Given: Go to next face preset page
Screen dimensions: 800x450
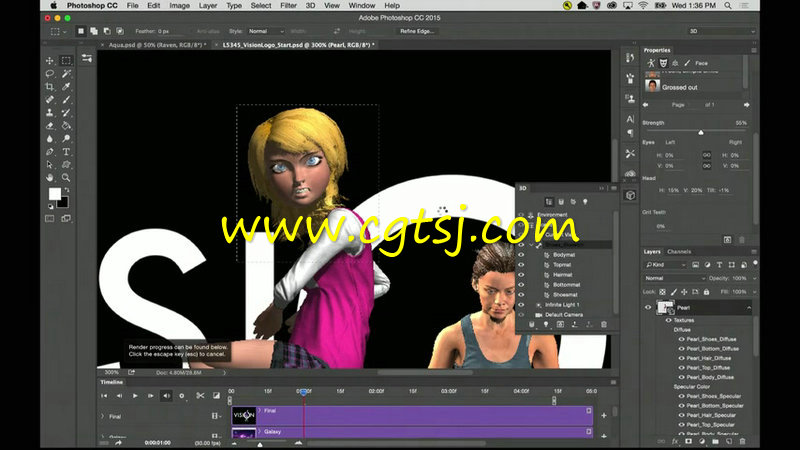Looking at the screenshot, I should 747,105.
